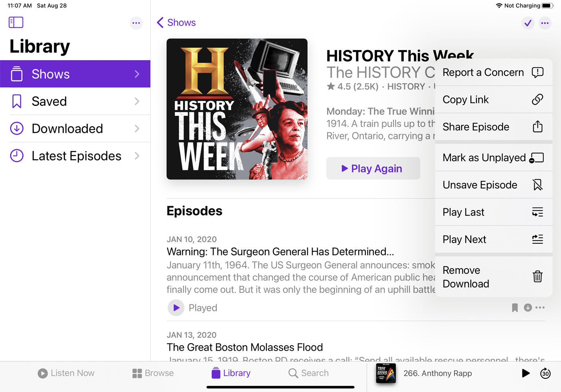
Task: Toggle saved bookmark on Surgeon General episode
Action: click(x=515, y=308)
